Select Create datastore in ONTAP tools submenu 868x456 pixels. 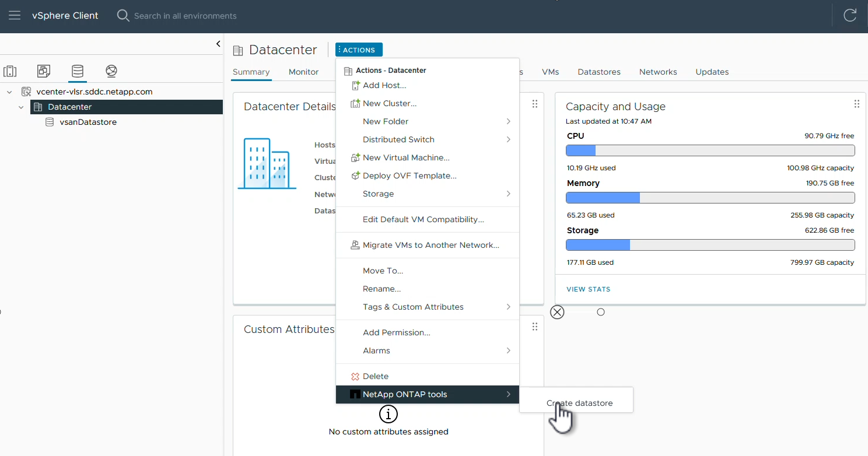[x=579, y=403]
